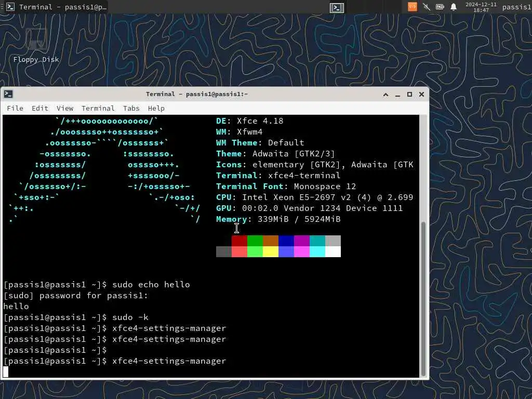Open the notifications bell icon

453,7
